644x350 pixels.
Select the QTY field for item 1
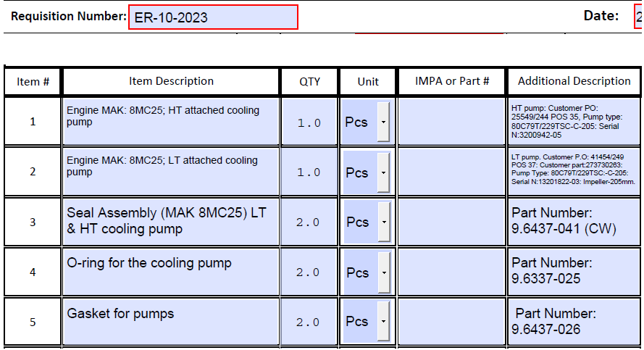309,122
